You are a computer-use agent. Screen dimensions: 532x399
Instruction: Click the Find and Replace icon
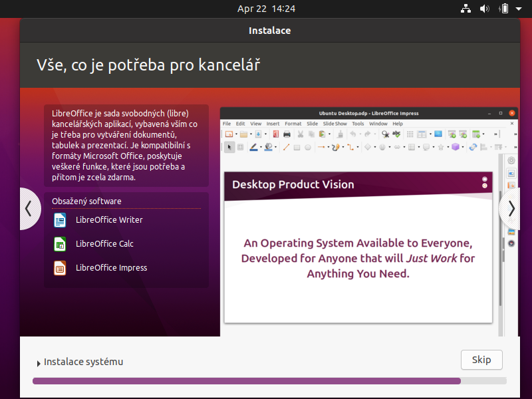click(x=385, y=134)
